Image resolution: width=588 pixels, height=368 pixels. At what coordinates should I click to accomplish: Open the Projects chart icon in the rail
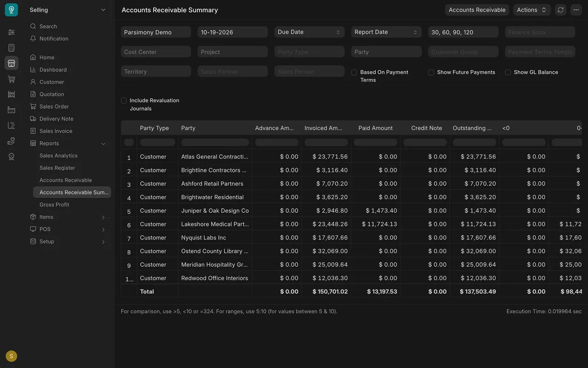point(11,126)
